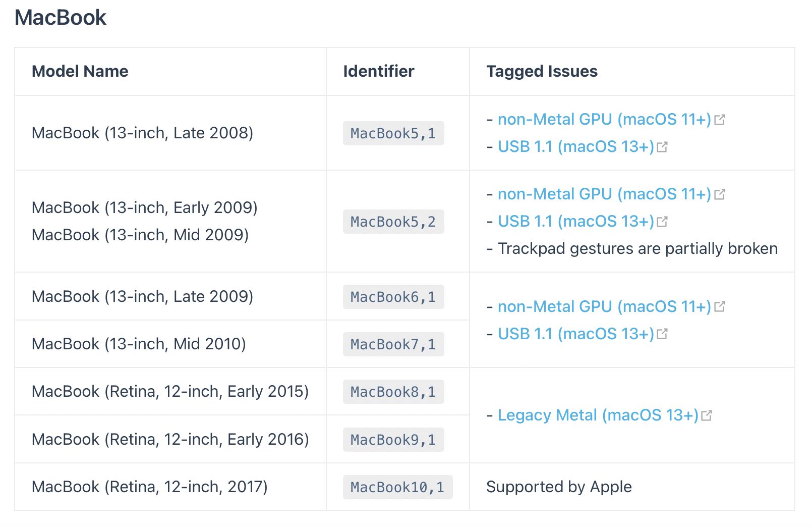The width and height of the screenshot is (812, 527).
Task: Open non-Metal GPU link for MacBook6,1 and MacBook7,1
Action: (x=604, y=307)
